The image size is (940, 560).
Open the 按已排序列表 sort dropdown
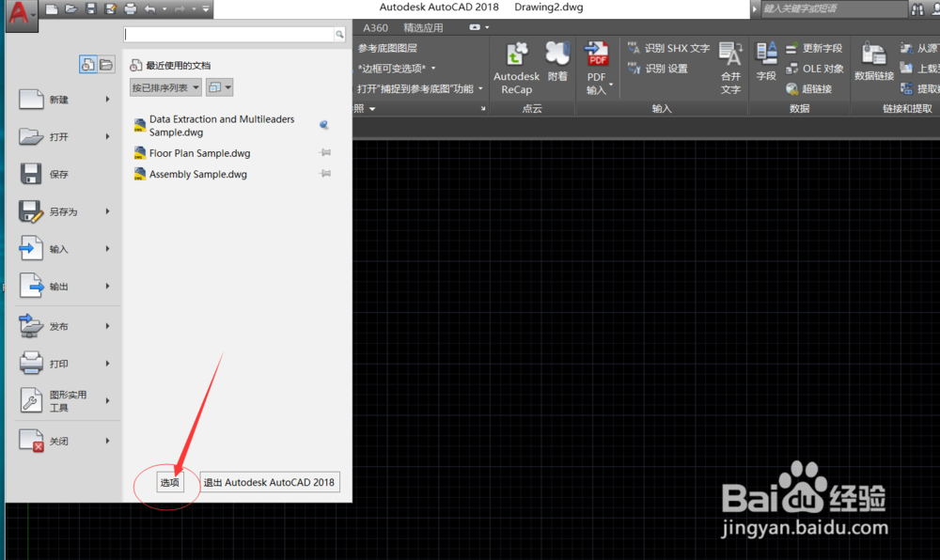[x=165, y=87]
